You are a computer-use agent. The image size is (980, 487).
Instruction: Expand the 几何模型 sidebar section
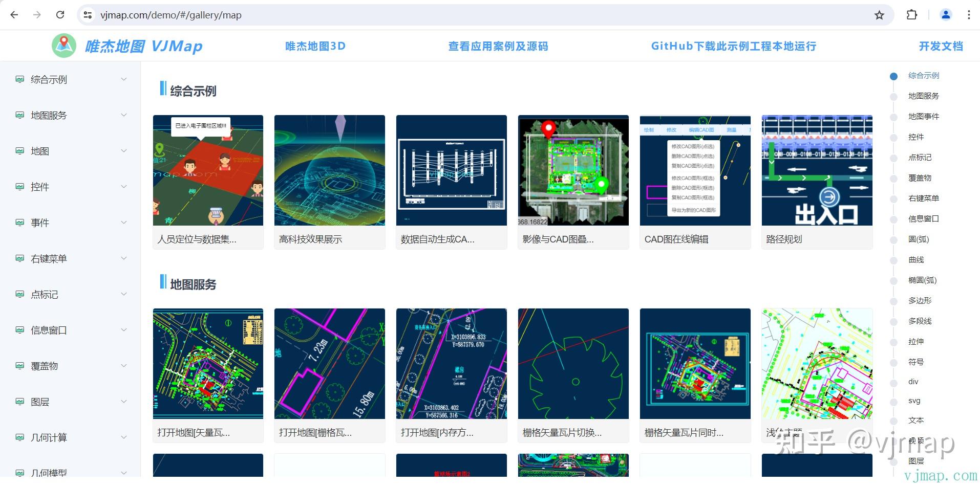point(123,473)
